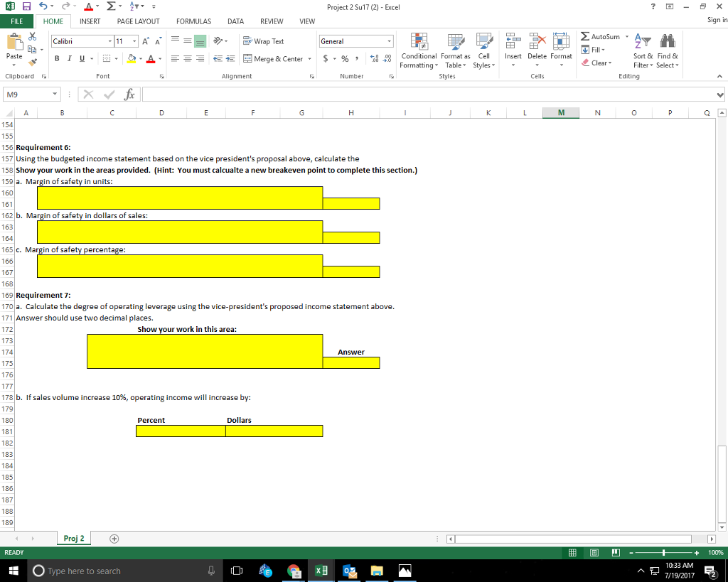Click the formula bar input field
Image resolution: width=728 pixels, height=582 pixels.
pos(429,95)
